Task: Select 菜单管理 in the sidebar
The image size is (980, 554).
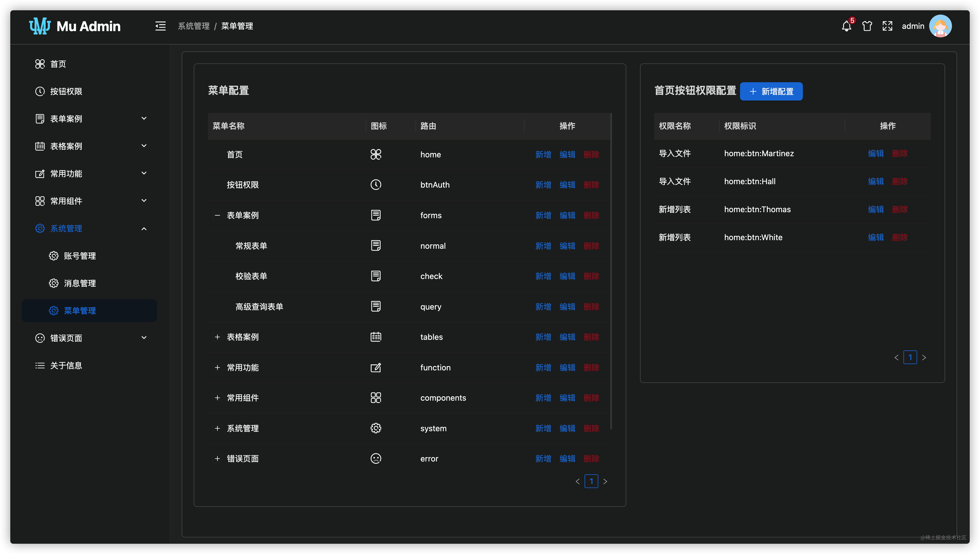Action: 80,310
